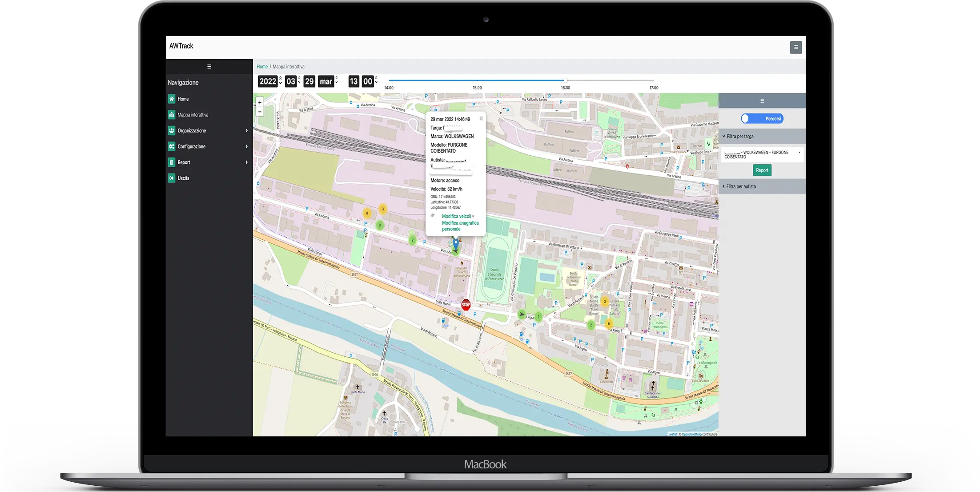Click the green Report button
The height and width of the screenshot is (492, 980).
pyautogui.click(x=762, y=170)
